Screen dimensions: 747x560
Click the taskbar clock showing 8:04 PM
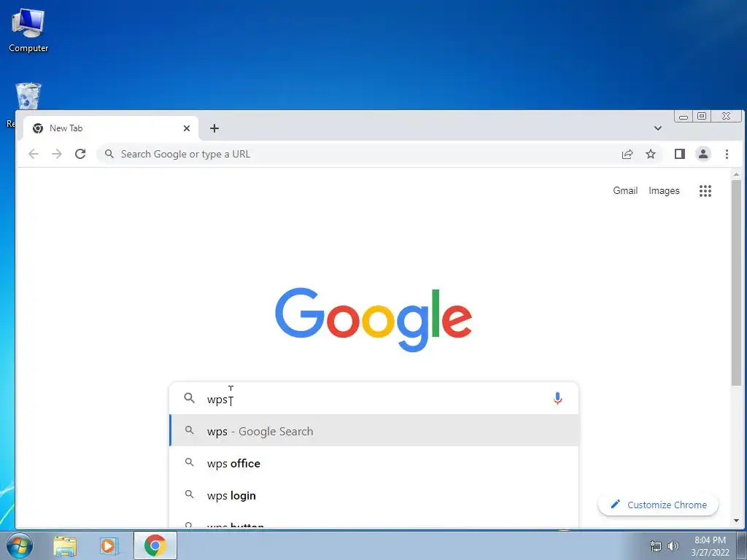click(x=710, y=546)
